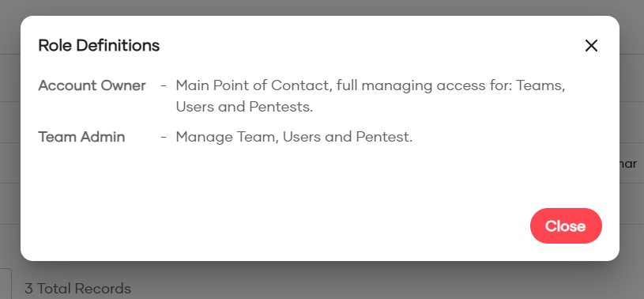Click the Users and Pentests text line
The height and width of the screenshot is (299, 644).
244,107
